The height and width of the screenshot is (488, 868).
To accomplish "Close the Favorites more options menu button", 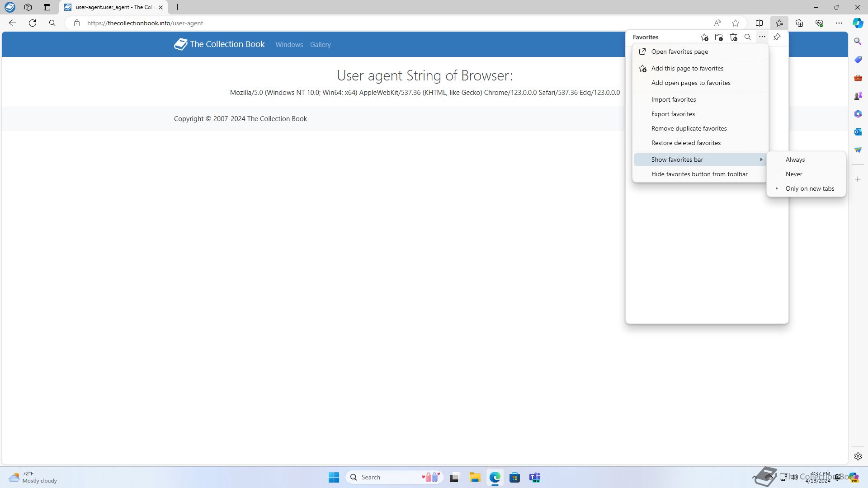I will click(762, 37).
